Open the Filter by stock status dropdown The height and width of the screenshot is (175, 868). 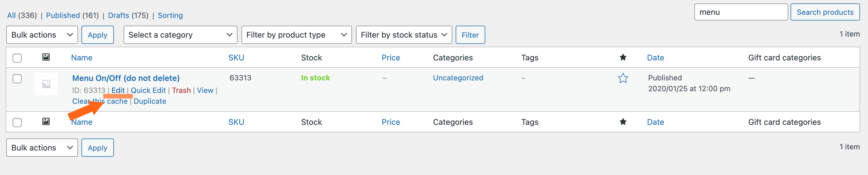click(x=404, y=35)
